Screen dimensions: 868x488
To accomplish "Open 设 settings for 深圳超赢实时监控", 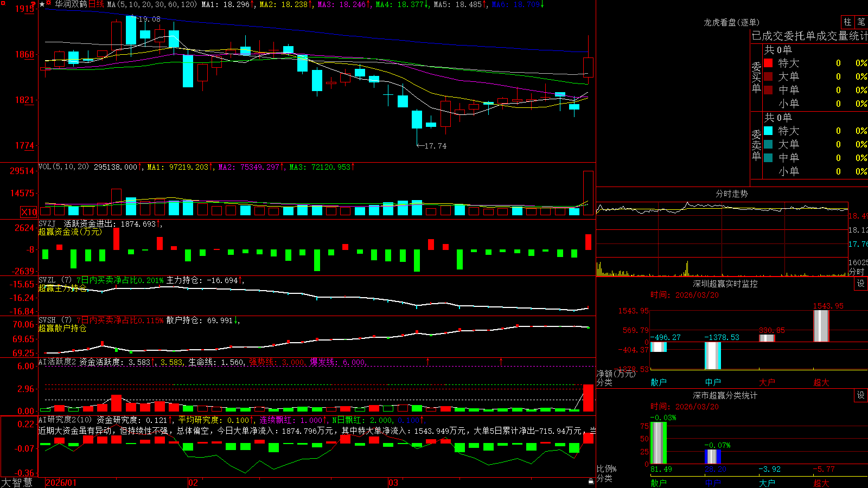I will point(861,284).
